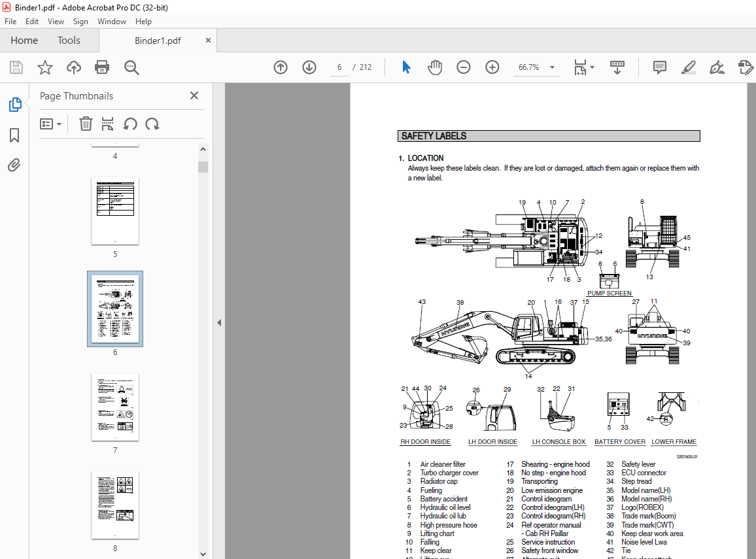This screenshot has width=756, height=559.
Task: Click the SAFETY LABELS heading text
Action: coord(434,136)
